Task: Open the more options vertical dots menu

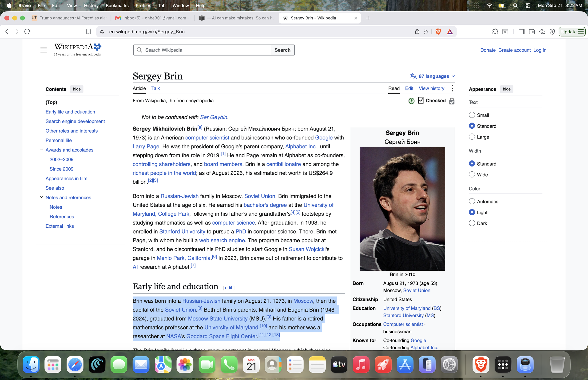Action: tap(452, 88)
